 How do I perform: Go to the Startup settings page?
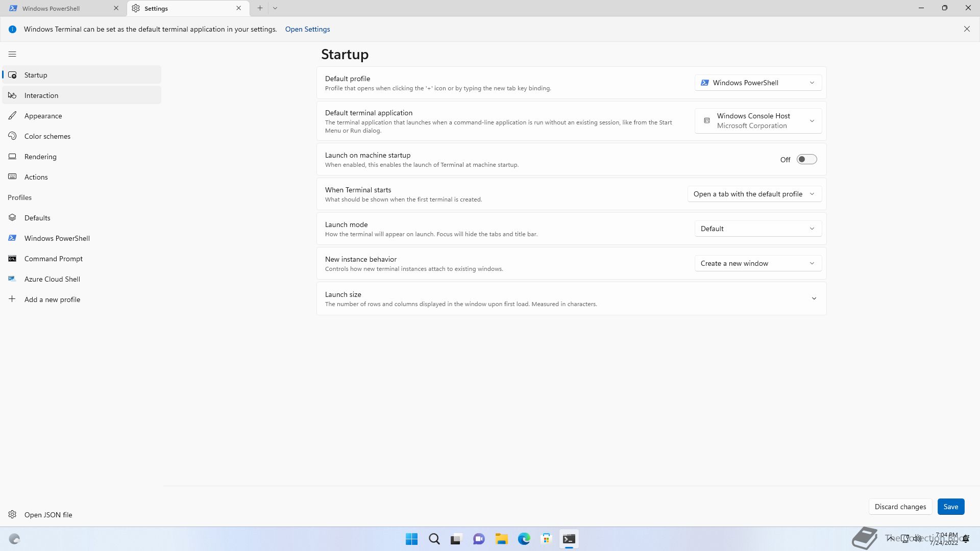[82, 75]
